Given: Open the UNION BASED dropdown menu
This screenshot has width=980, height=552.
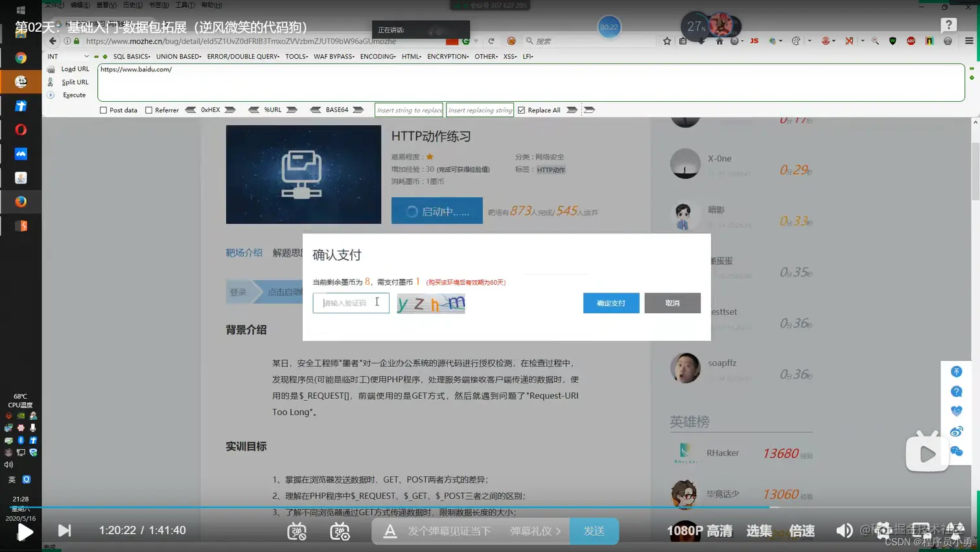Looking at the screenshot, I should [x=179, y=56].
